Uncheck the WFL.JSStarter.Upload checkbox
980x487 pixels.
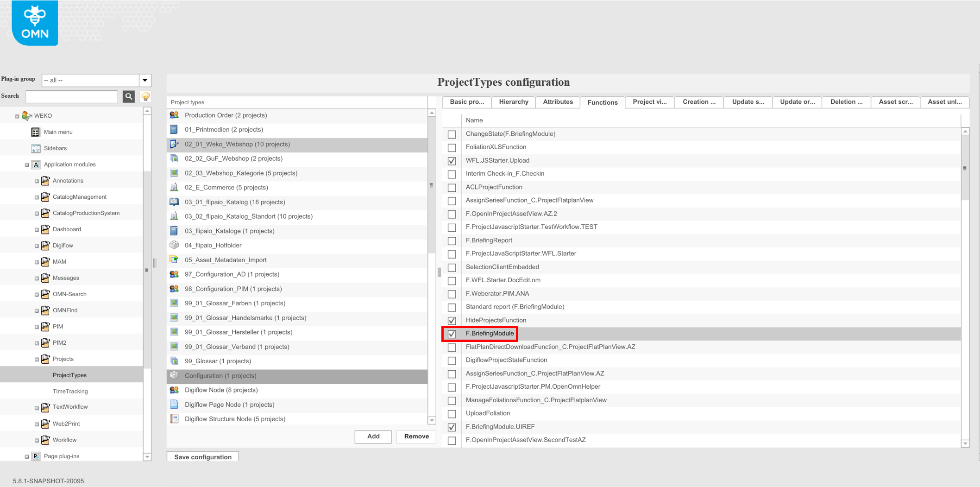point(452,161)
